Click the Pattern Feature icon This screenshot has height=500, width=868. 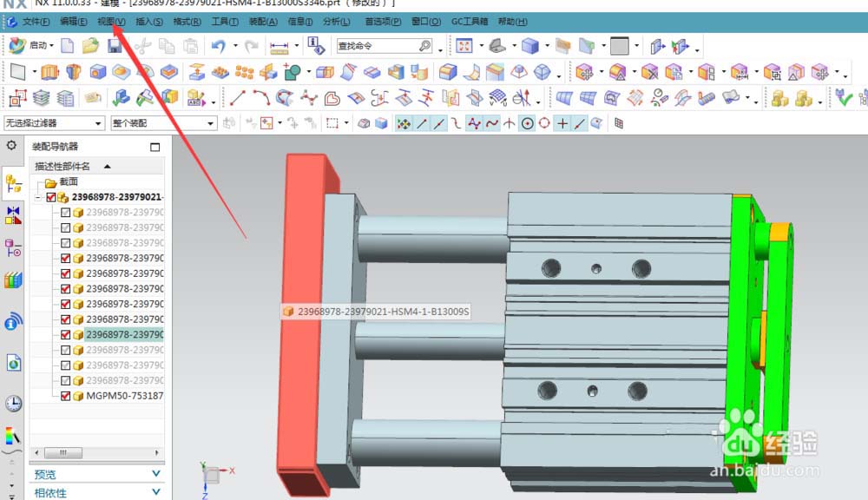tap(244, 72)
